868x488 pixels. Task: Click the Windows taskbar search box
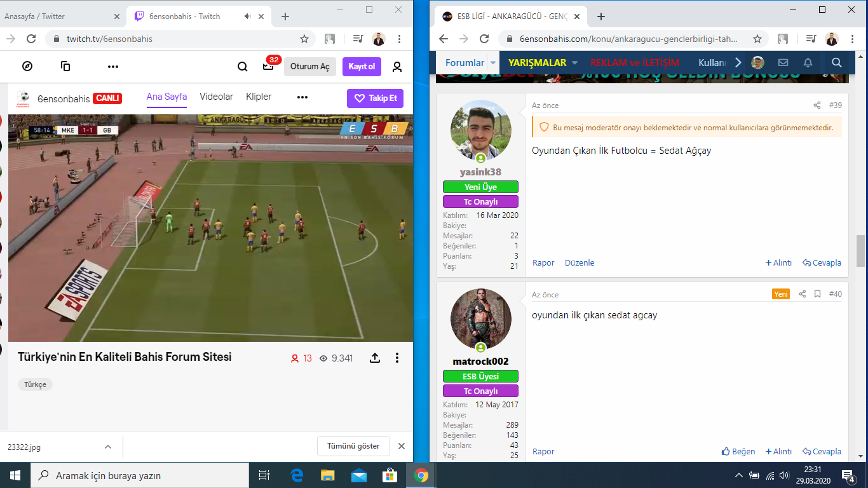coord(139,475)
